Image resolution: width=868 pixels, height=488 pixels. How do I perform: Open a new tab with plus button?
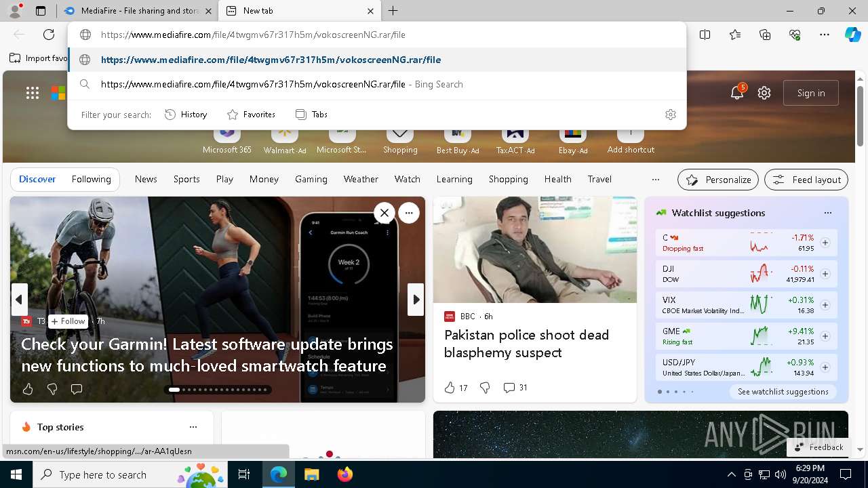pos(393,11)
